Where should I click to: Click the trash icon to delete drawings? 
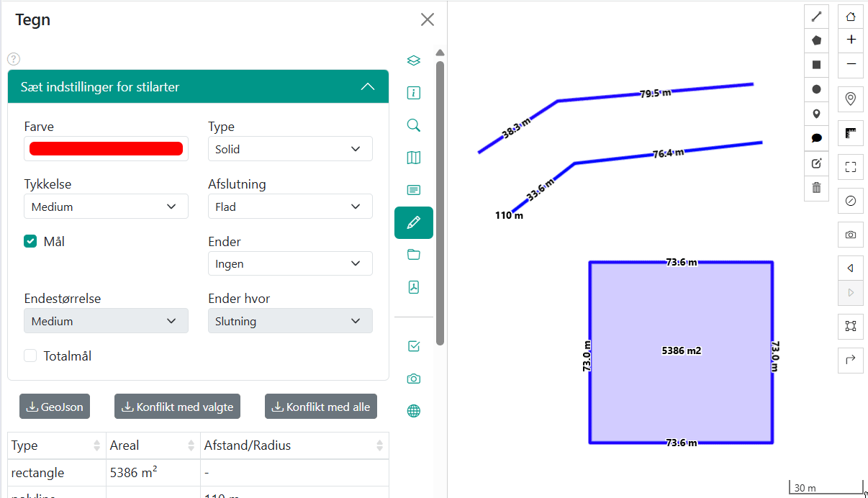click(x=816, y=188)
